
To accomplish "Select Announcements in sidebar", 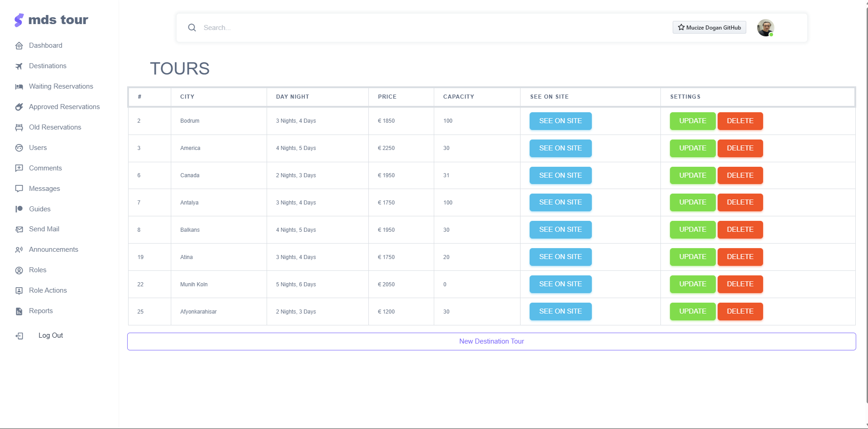I will (54, 249).
